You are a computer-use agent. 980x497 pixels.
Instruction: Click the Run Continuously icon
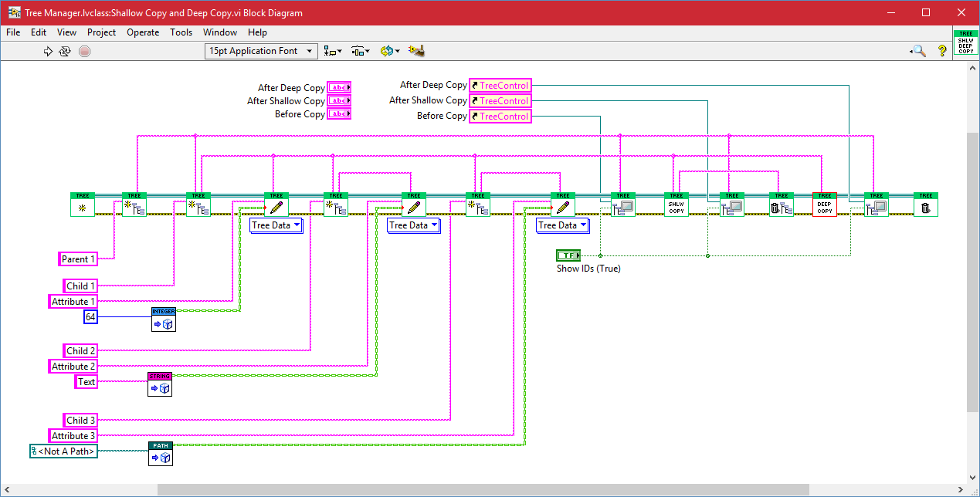[66, 51]
